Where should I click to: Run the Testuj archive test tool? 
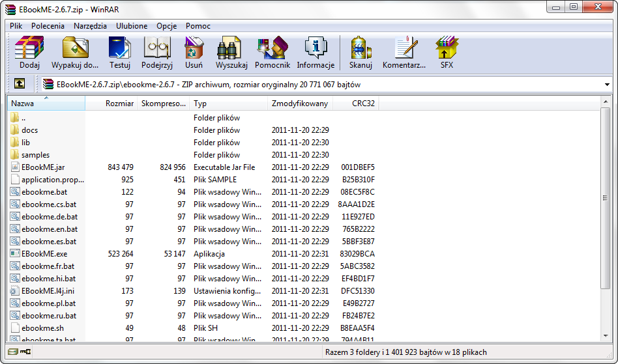(x=120, y=48)
